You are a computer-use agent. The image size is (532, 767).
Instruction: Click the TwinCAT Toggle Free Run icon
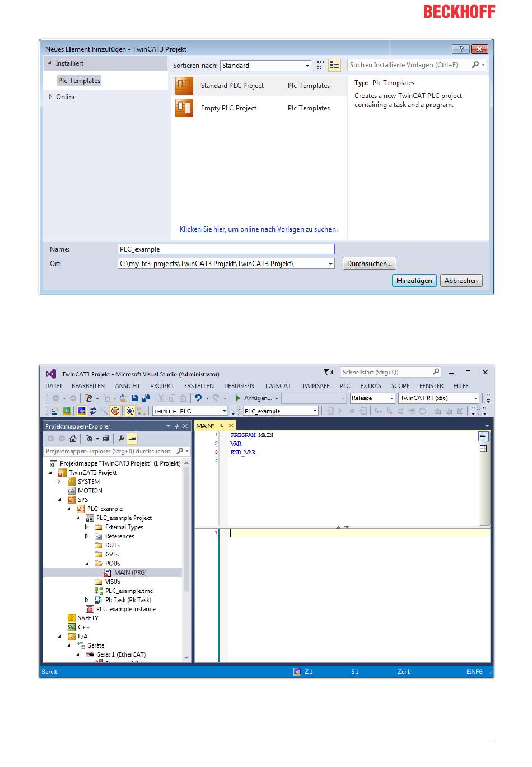(115, 411)
